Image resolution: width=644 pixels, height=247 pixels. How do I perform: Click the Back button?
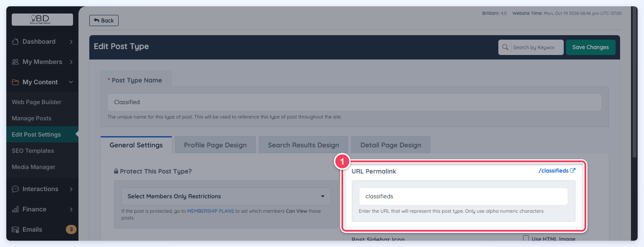104,20
